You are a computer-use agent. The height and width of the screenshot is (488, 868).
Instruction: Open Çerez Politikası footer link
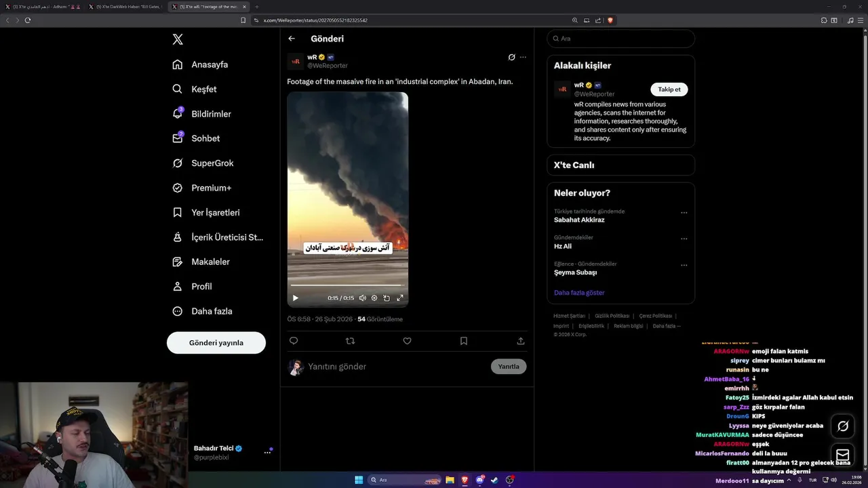tap(656, 316)
